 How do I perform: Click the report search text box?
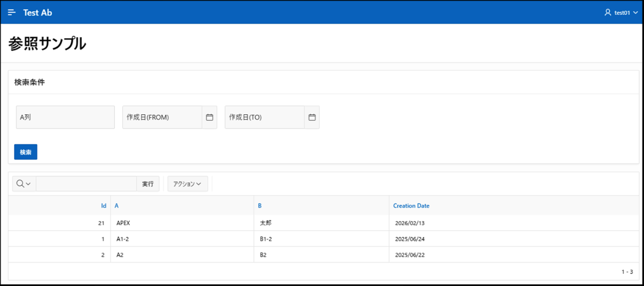point(86,184)
